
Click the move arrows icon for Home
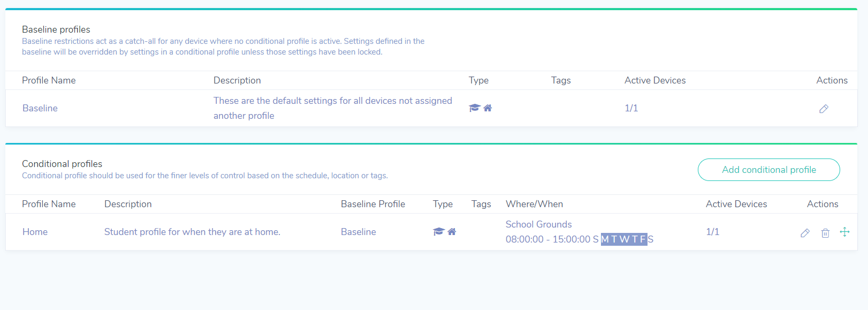(844, 232)
